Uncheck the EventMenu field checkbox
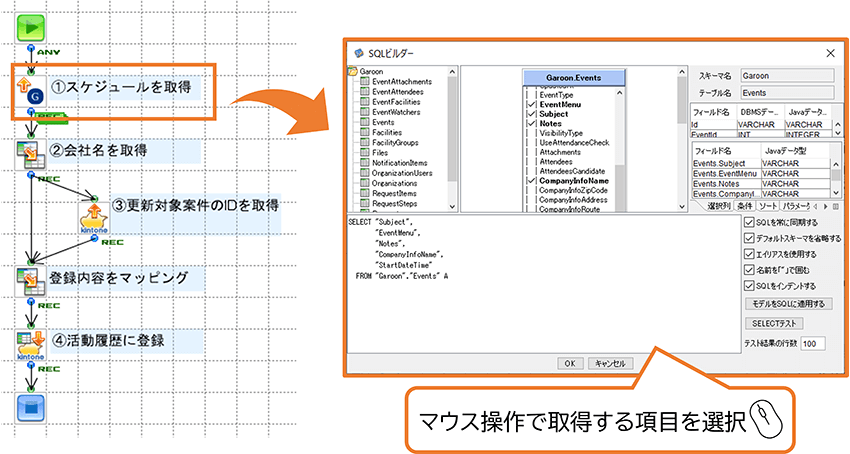850x454 pixels. 531,104
